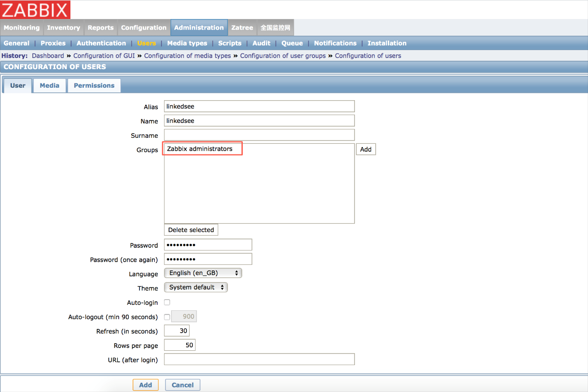Go to Users submenu
This screenshot has height=392, width=588.
point(146,43)
